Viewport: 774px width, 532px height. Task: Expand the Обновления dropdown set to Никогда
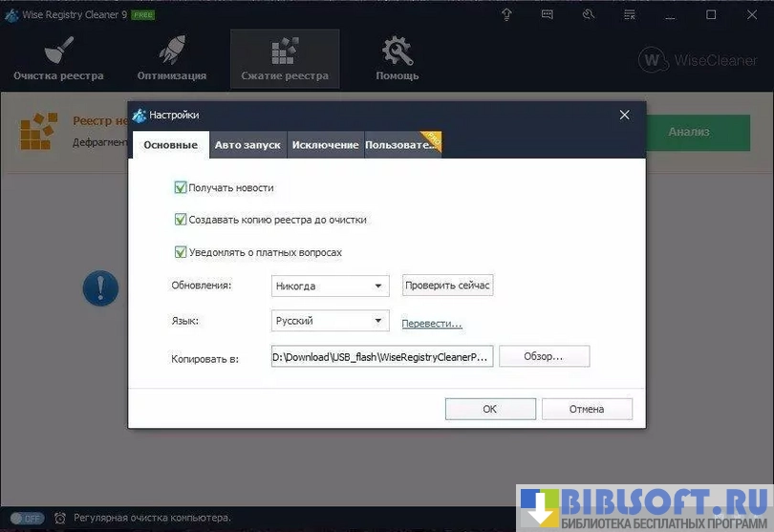pyautogui.click(x=330, y=286)
